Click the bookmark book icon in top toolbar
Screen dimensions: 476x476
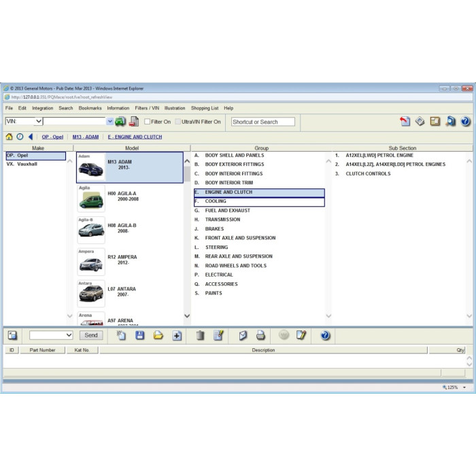[x=435, y=122]
